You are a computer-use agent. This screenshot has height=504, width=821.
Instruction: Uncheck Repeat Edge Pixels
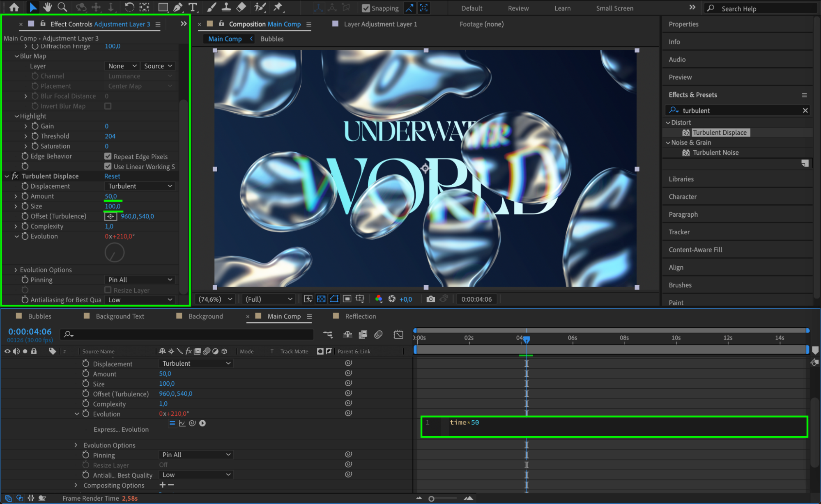108,156
